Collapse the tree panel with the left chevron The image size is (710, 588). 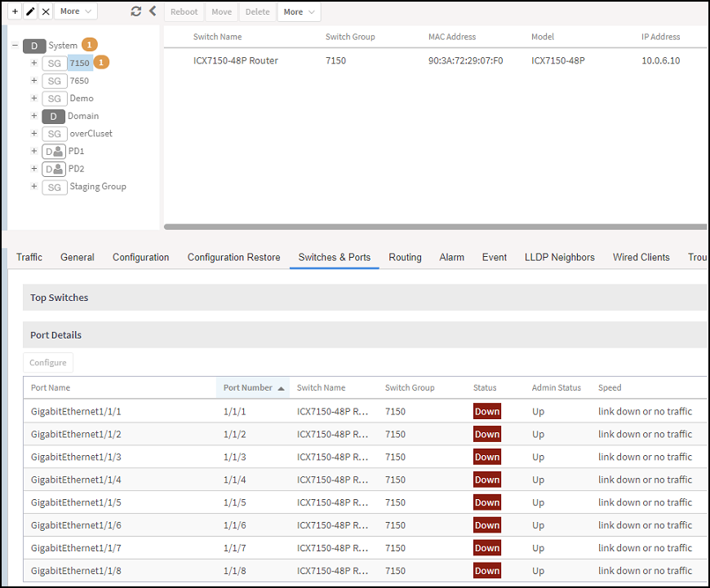153,11
